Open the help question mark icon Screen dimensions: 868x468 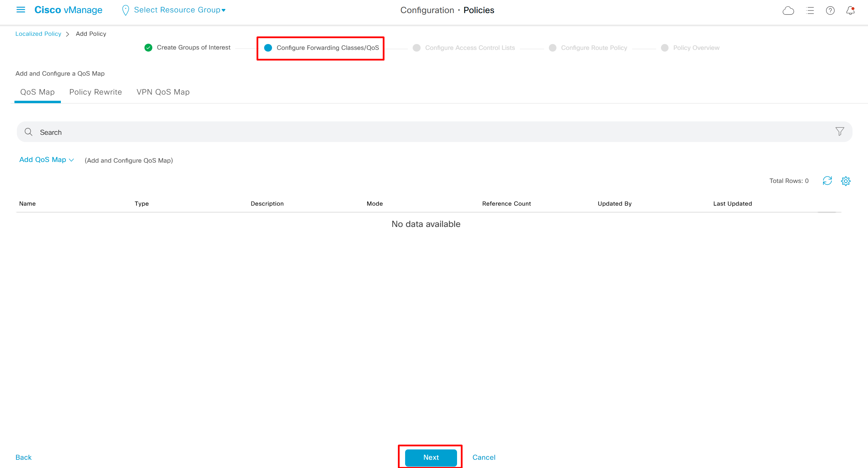(x=830, y=11)
